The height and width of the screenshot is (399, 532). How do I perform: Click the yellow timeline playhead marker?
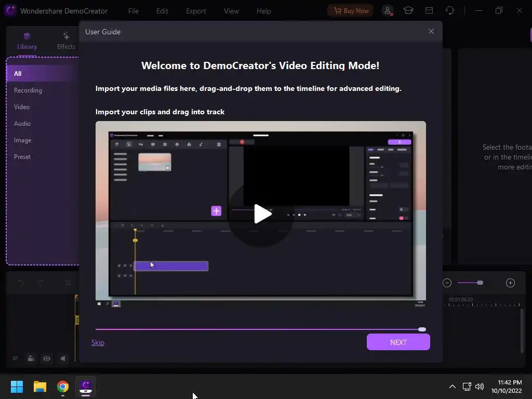77,320
